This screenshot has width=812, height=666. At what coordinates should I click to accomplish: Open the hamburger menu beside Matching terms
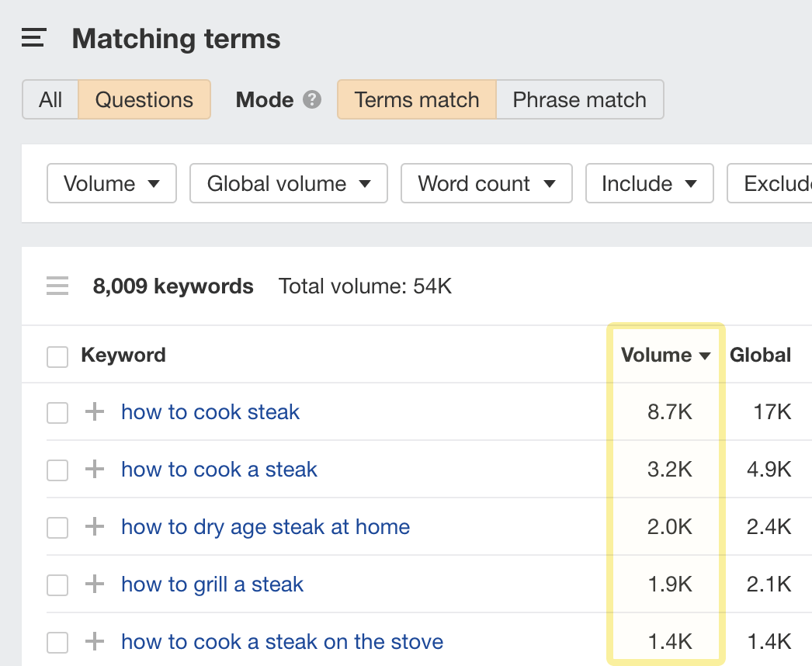[x=34, y=38]
